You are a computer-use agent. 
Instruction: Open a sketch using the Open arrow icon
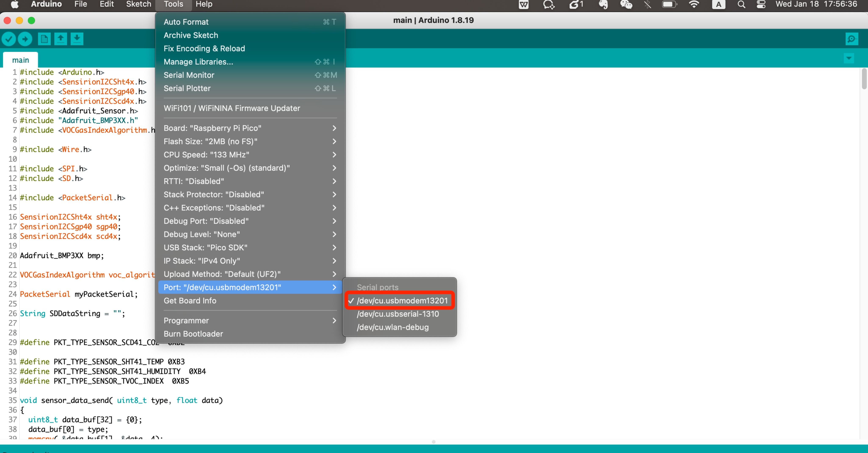[61, 39]
